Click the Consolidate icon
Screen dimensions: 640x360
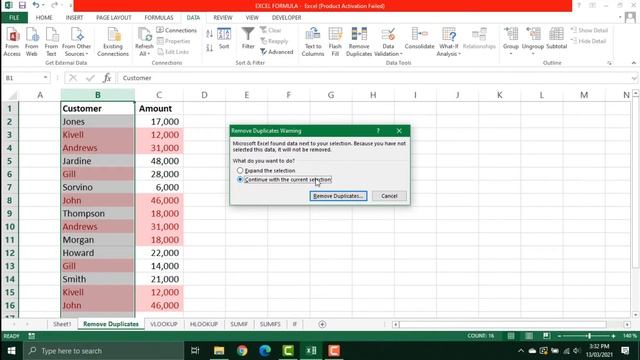pos(419,38)
